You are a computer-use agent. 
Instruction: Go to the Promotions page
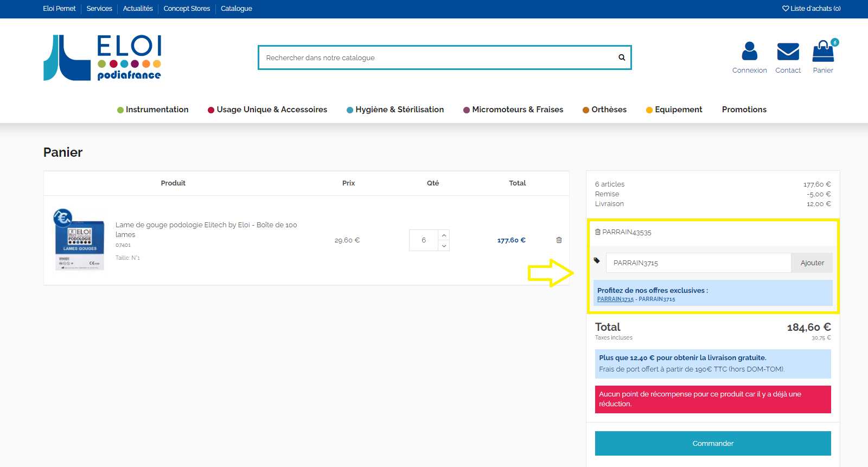[x=744, y=110]
